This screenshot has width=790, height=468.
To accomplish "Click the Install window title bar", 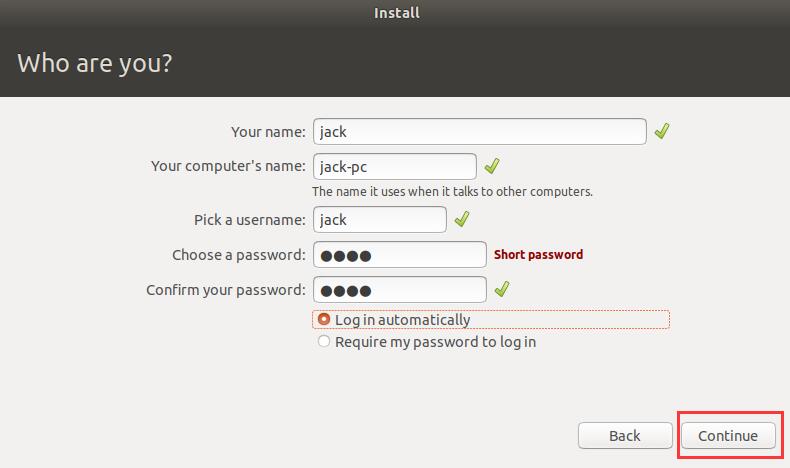I will (396, 13).
